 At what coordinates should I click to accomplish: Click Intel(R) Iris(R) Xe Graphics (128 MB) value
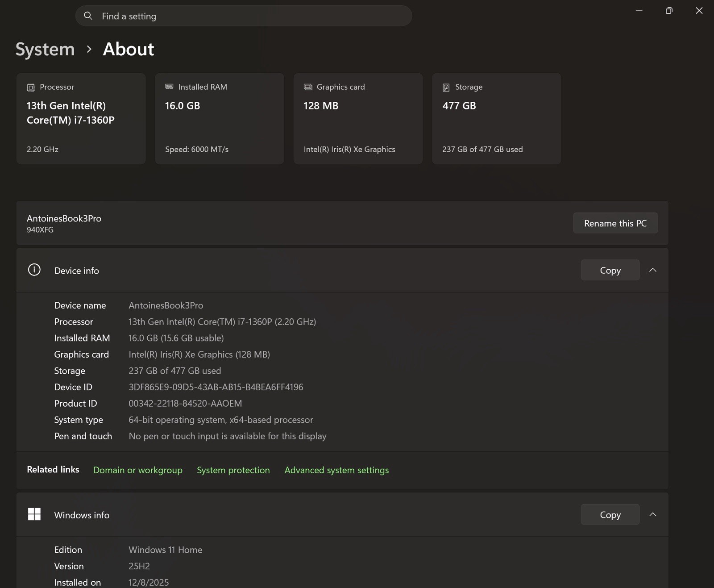199,354
